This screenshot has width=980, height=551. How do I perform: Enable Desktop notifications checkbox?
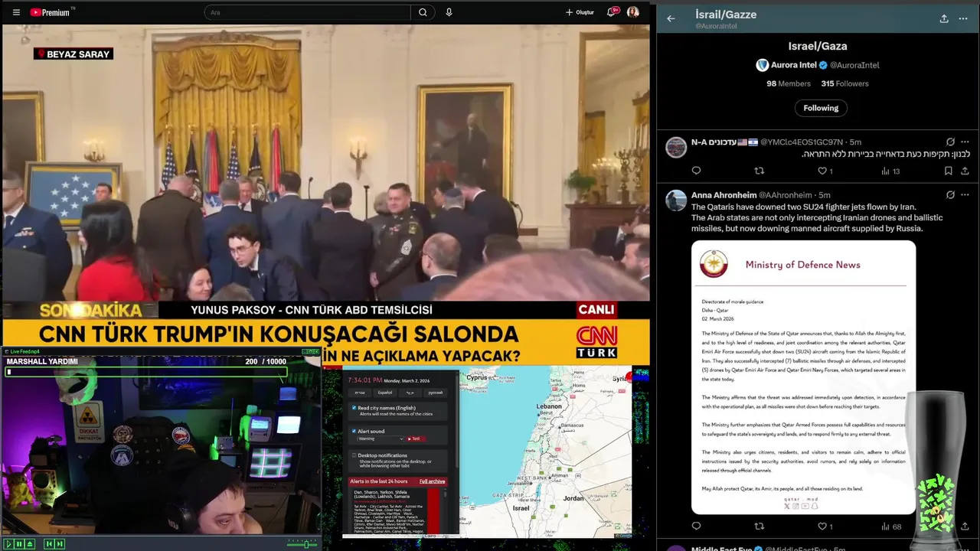(354, 455)
